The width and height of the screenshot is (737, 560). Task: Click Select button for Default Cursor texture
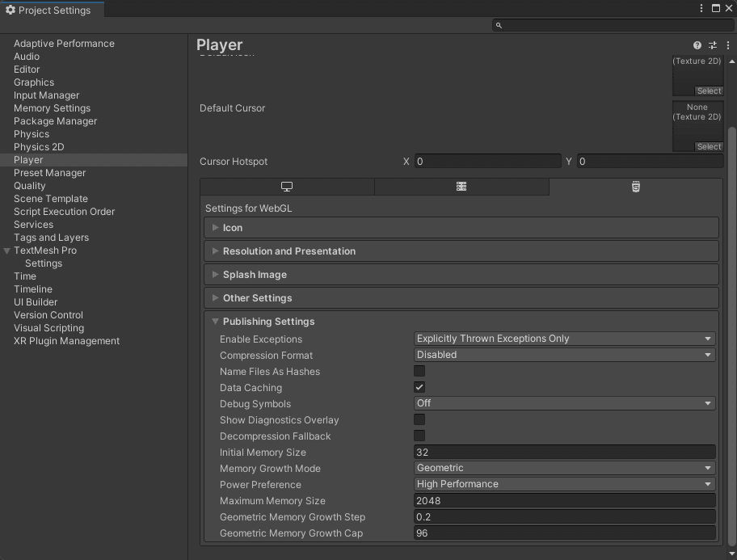709,147
